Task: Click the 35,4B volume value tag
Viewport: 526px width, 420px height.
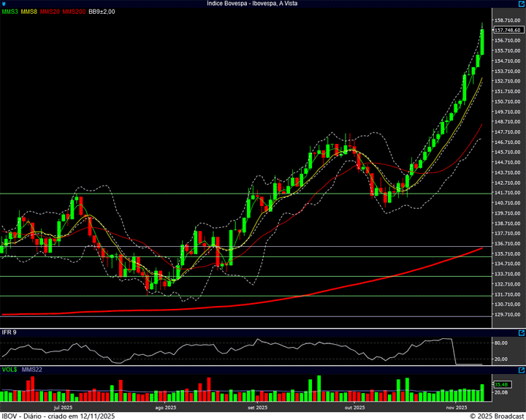Action: point(501,384)
